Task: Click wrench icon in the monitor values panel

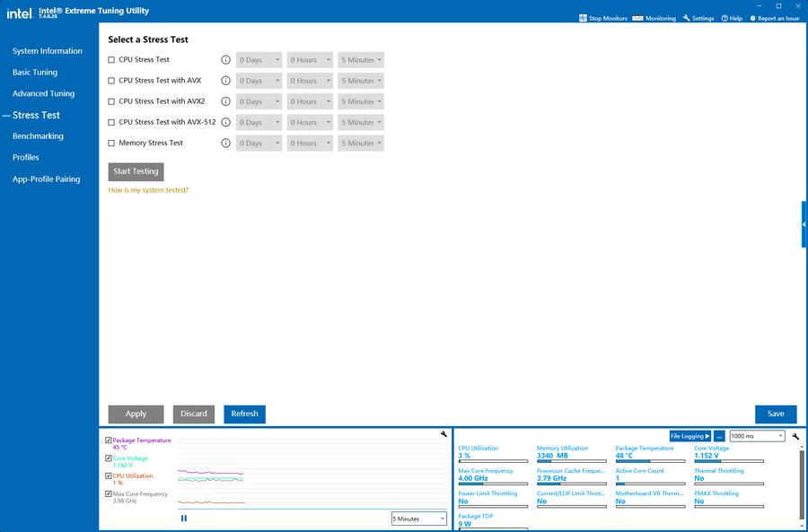Action: (x=795, y=436)
